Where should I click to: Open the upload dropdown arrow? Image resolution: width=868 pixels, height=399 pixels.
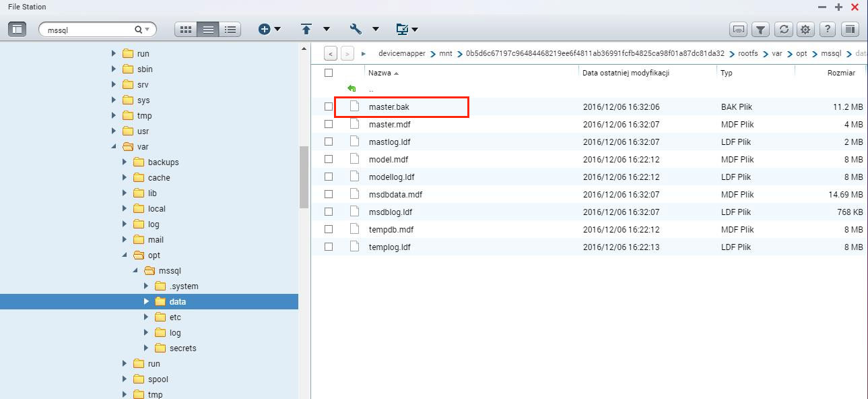327,30
